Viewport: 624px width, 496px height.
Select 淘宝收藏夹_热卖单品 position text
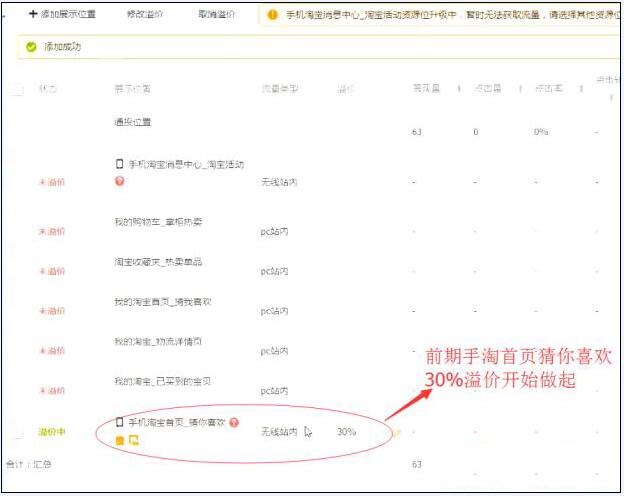tap(158, 262)
